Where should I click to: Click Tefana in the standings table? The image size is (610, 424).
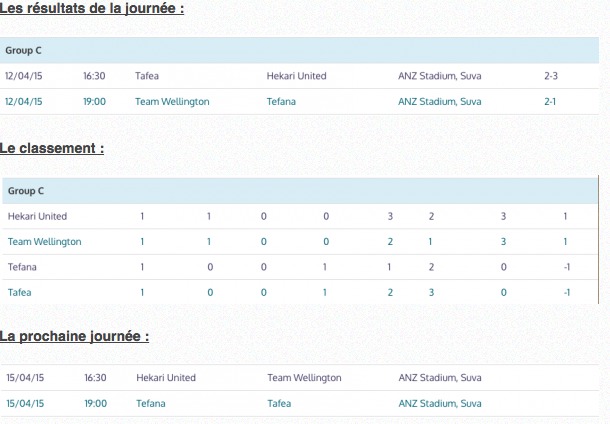22,267
